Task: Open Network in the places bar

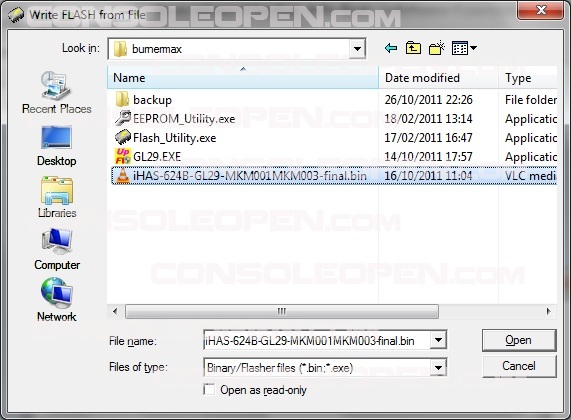Action: coord(57,301)
